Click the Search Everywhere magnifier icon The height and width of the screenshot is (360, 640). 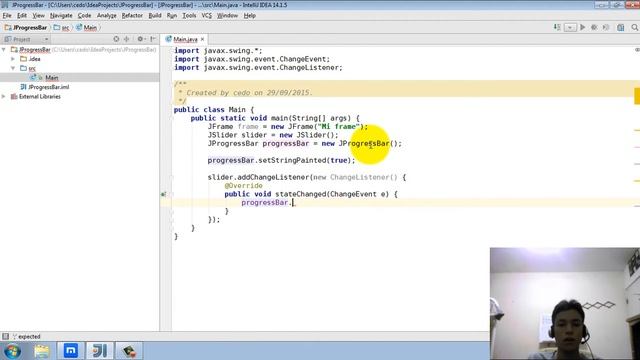coord(635,27)
